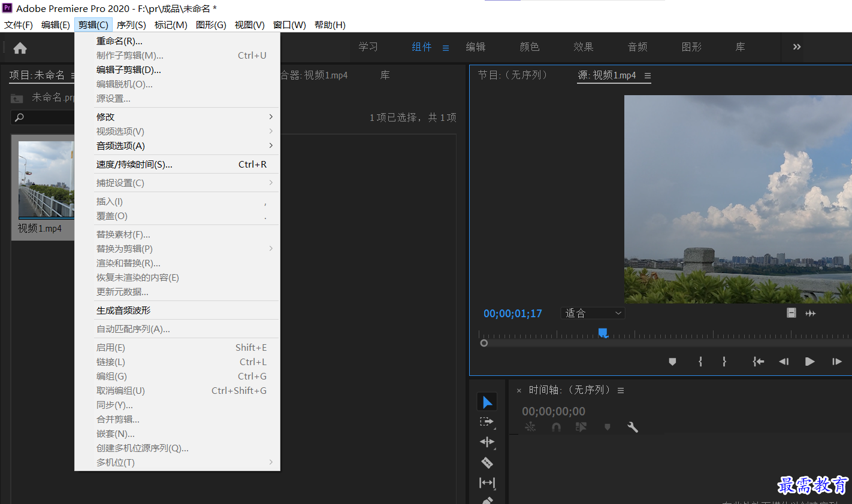Click the timeline add marker icon

pos(607,427)
